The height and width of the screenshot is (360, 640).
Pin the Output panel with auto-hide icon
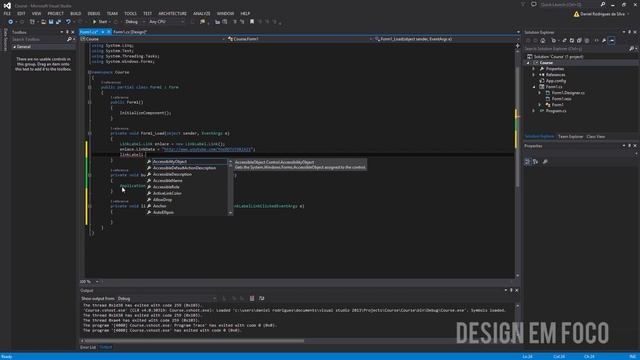pos(511,290)
